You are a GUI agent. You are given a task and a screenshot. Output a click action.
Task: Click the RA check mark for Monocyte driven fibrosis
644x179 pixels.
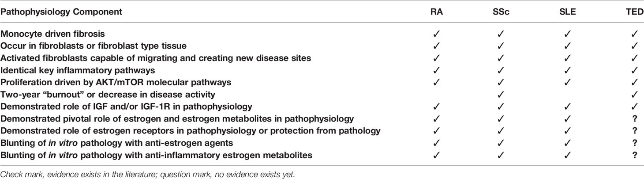coord(436,34)
